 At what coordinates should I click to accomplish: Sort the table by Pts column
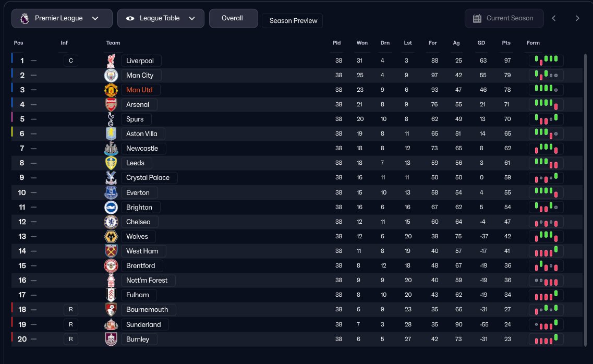[x=506, y=43]
